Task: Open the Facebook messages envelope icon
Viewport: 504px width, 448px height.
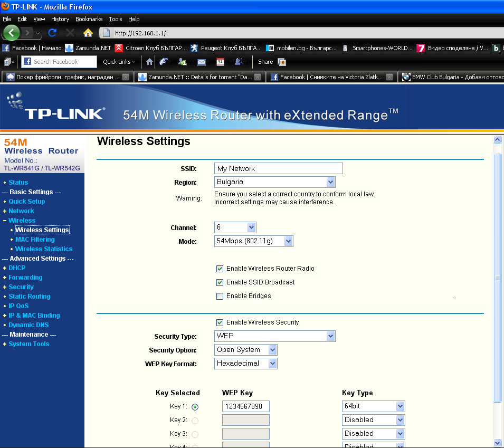Action: 202,62
